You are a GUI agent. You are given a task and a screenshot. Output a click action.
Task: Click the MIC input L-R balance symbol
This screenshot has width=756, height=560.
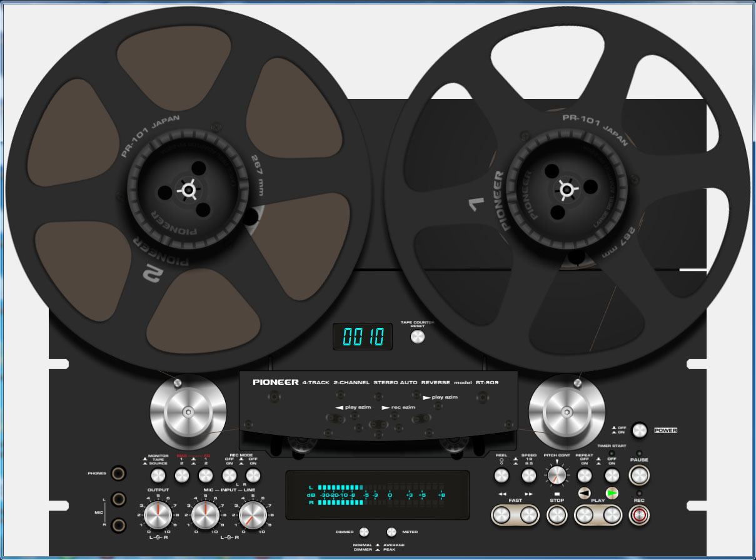coord(229,538)
